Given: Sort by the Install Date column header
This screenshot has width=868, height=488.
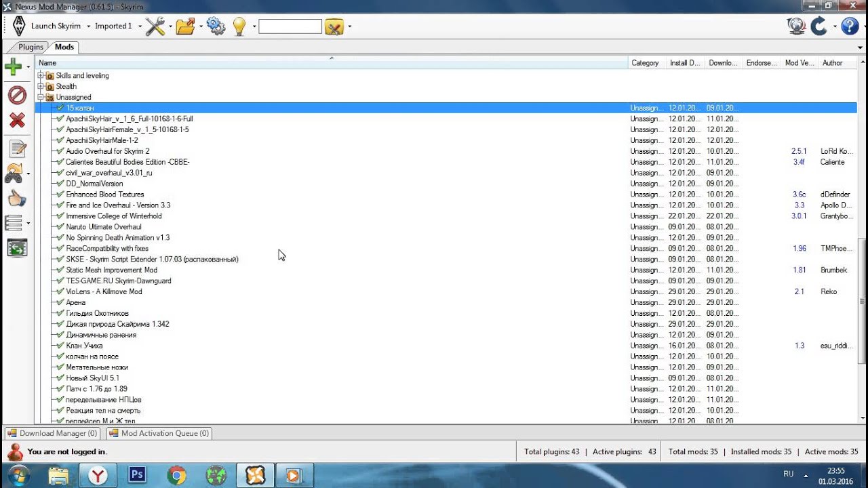Looking at the screenshot, I should pos(685,62).
